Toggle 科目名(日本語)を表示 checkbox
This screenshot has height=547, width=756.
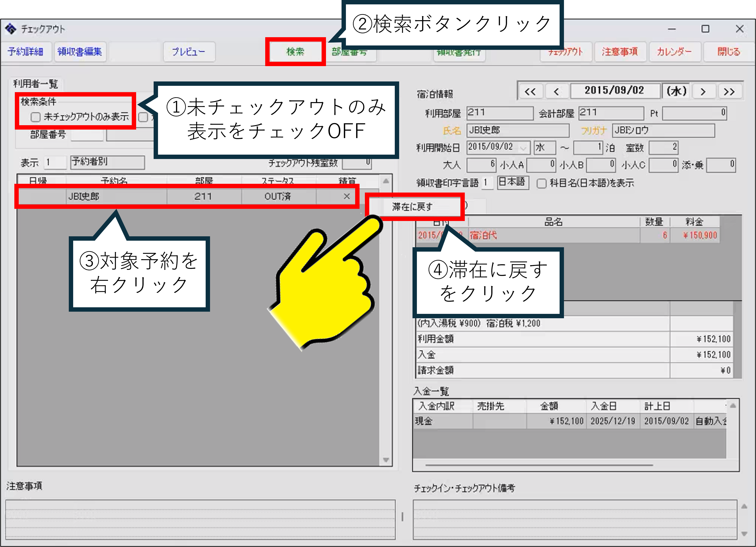click(x=542, y=183)
